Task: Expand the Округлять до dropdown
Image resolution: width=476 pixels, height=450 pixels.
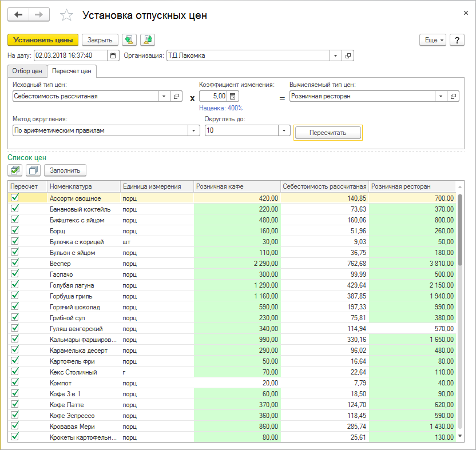Action: (284, 130)
